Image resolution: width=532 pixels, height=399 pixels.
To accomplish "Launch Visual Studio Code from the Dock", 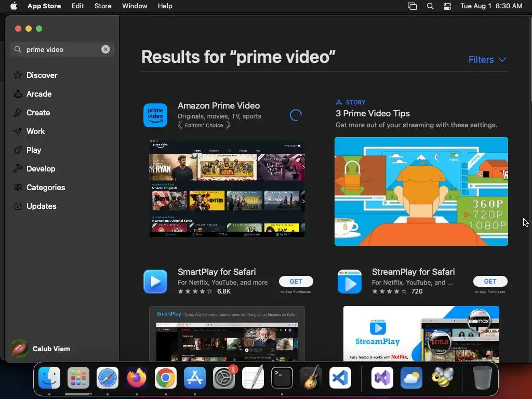I will point(340,378).
